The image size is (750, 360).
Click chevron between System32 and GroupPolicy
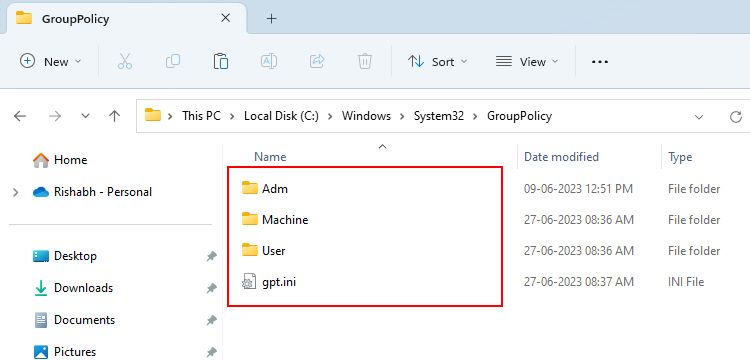(475, 116)
